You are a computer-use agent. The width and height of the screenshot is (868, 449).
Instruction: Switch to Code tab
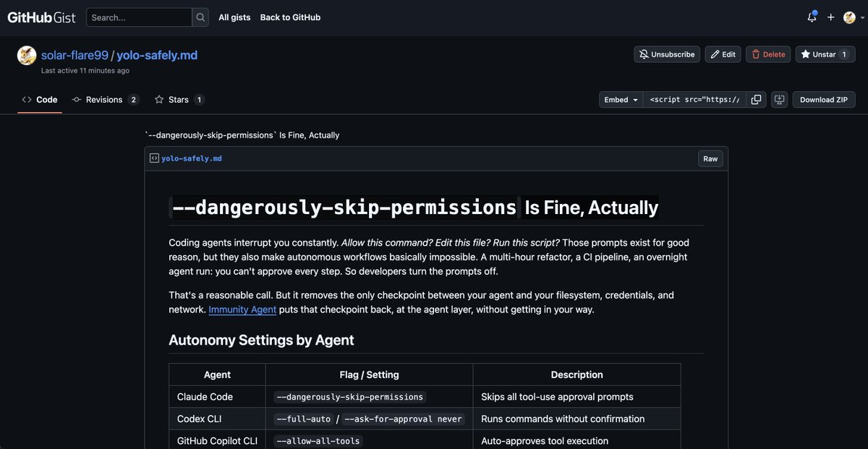tap(40, 100)
